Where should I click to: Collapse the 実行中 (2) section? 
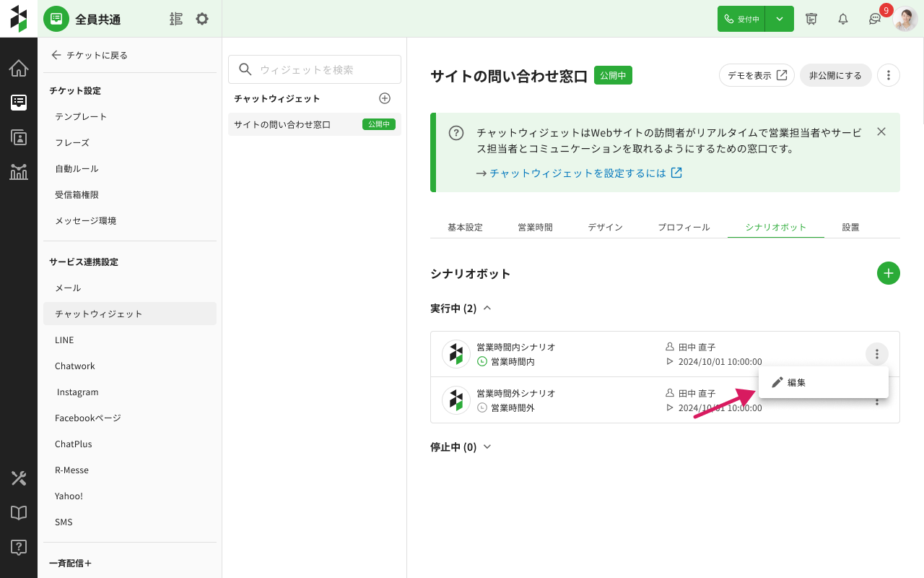(487, 309)
